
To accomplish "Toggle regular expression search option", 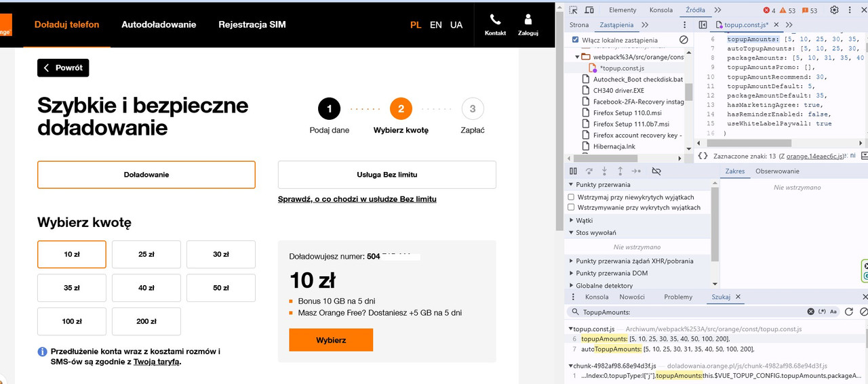I will [x=822, y=312].
